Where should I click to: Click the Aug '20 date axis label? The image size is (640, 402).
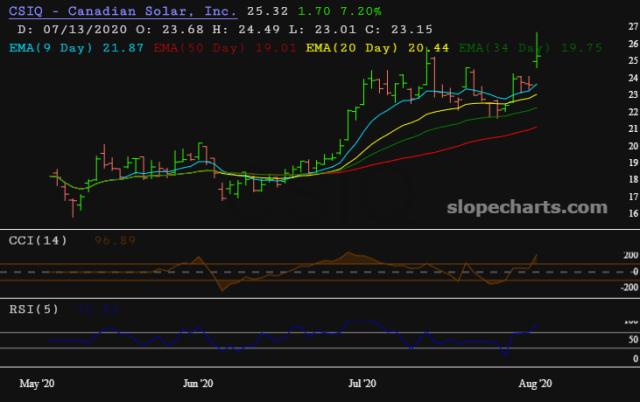tap(536, 383)
